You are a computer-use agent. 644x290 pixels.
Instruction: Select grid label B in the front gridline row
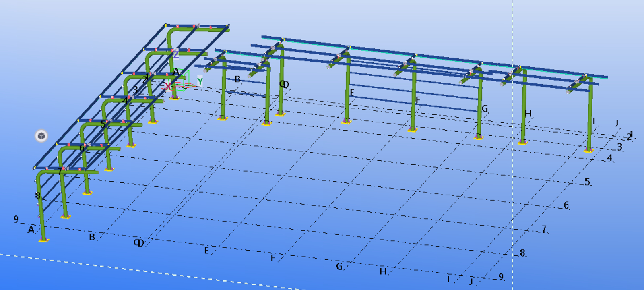92,237
